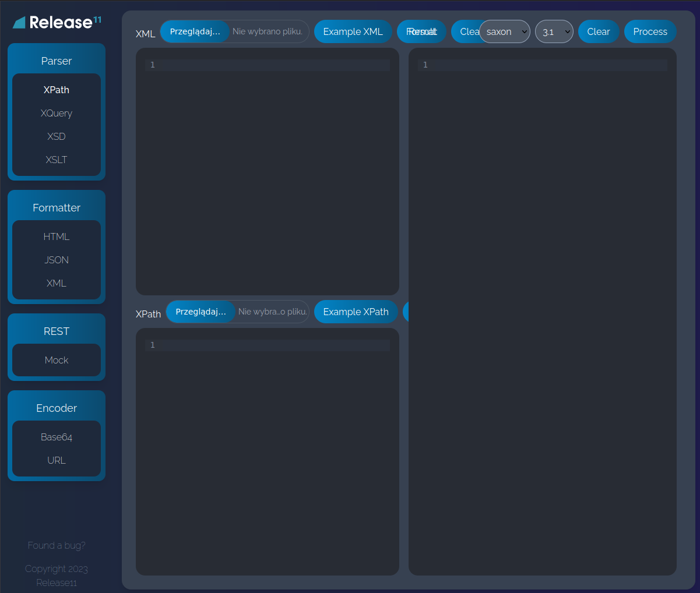Go to the XSLT tool

point(57,160)
